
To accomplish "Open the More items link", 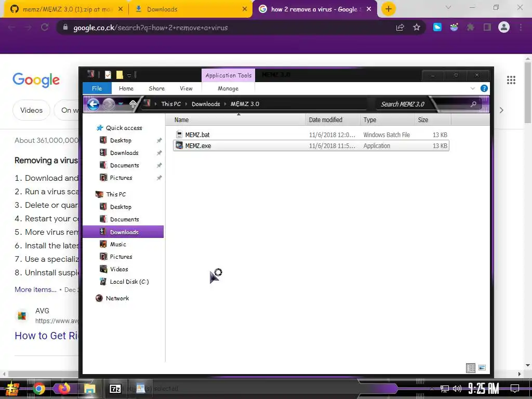I will (36, 289).
